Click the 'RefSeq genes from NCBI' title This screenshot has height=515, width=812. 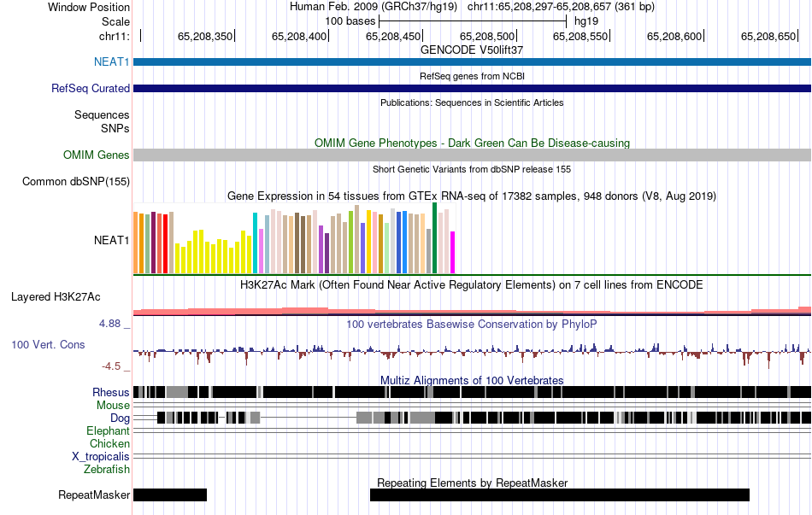pyautogui.click(x=473, y=76)
